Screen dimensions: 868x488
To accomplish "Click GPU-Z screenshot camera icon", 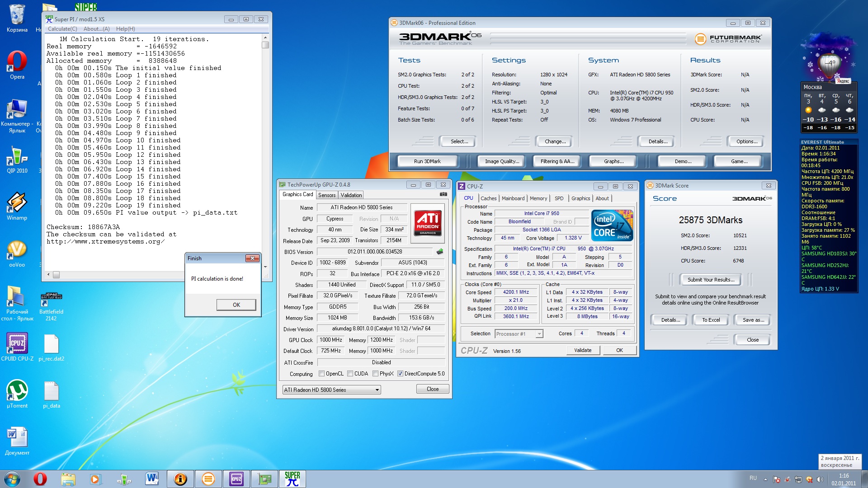I will [443, 194].
